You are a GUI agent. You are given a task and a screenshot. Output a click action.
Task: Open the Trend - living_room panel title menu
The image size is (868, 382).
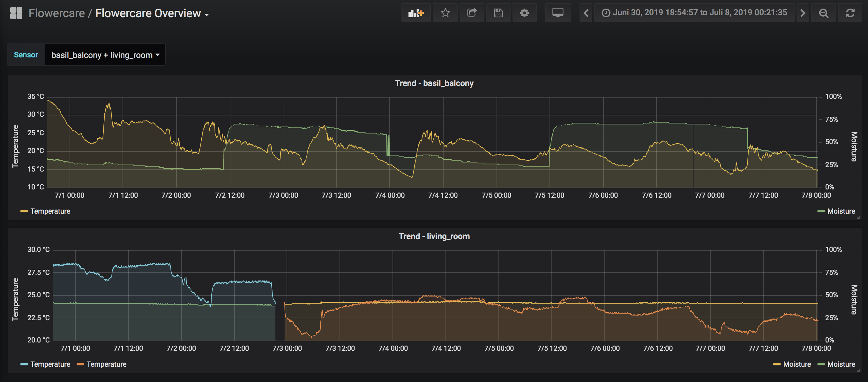pos(434,236)
